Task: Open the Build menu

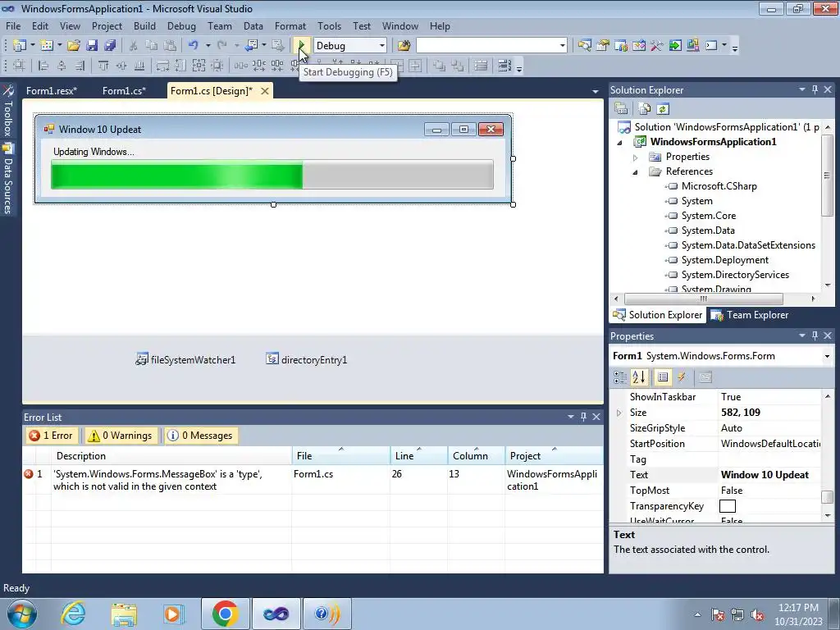Action: pos(144,25)
